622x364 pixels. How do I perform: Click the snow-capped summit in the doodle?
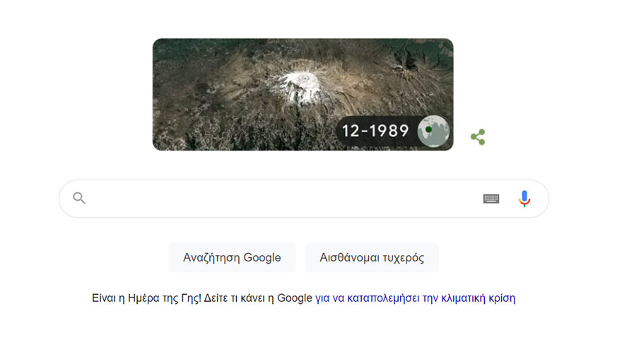(297, 86)
